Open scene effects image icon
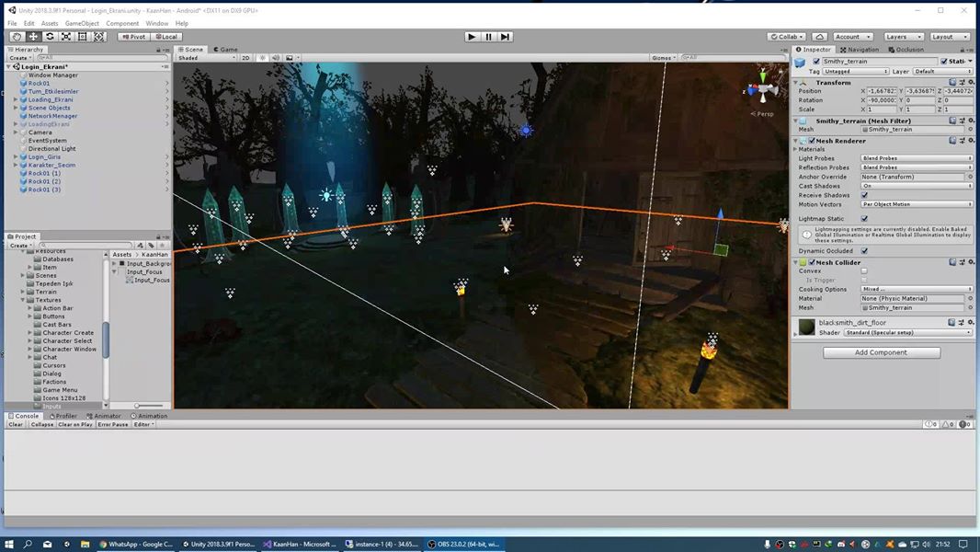Image resolution: width=980 pixels, height=552 pixels. [290, 58]
